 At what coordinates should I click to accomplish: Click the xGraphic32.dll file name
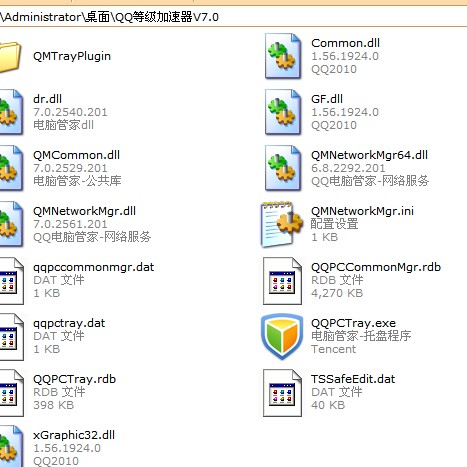[x=74, y=435]
